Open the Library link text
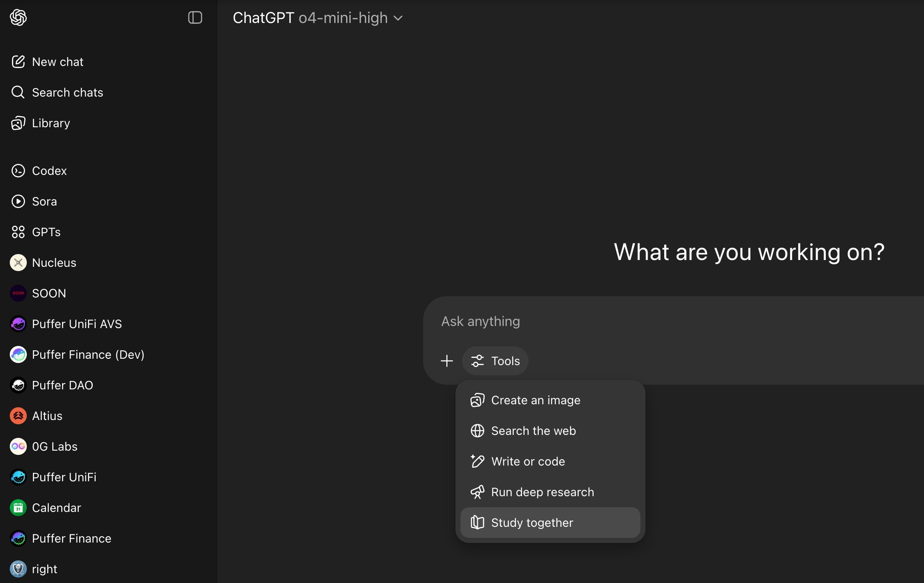The image size is (924, 583). 51,123
